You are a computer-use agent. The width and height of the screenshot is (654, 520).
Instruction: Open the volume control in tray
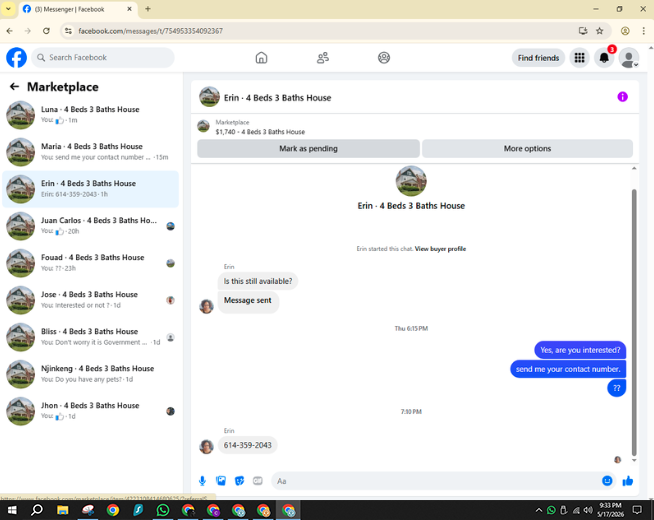coord(588,510)
